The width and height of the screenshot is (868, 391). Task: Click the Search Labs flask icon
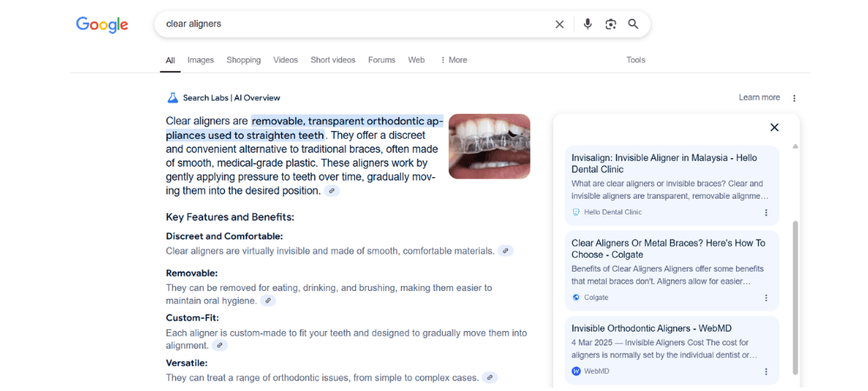172,98
